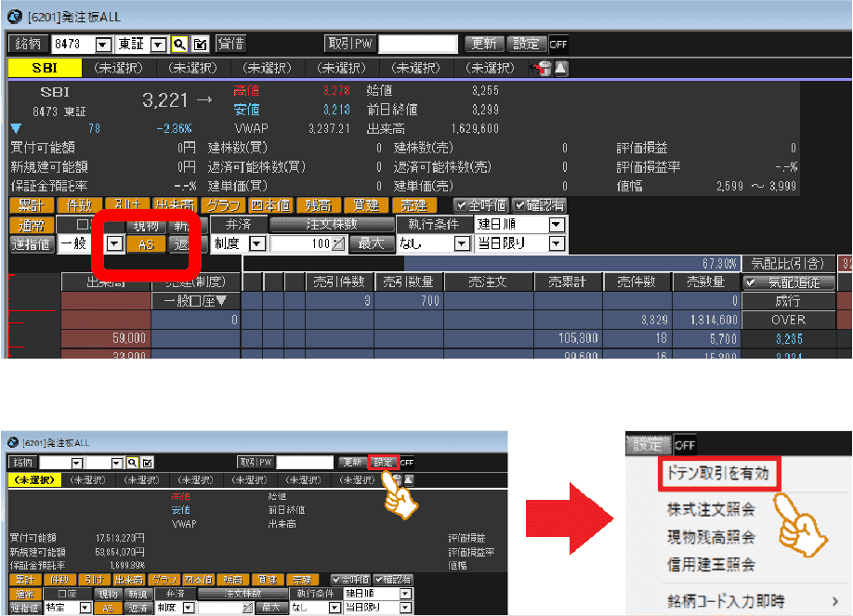Viewport: 853px width, 616px height.
Task: Select the yellow (未選択) tab in lower window
Action: coord(34,479)
